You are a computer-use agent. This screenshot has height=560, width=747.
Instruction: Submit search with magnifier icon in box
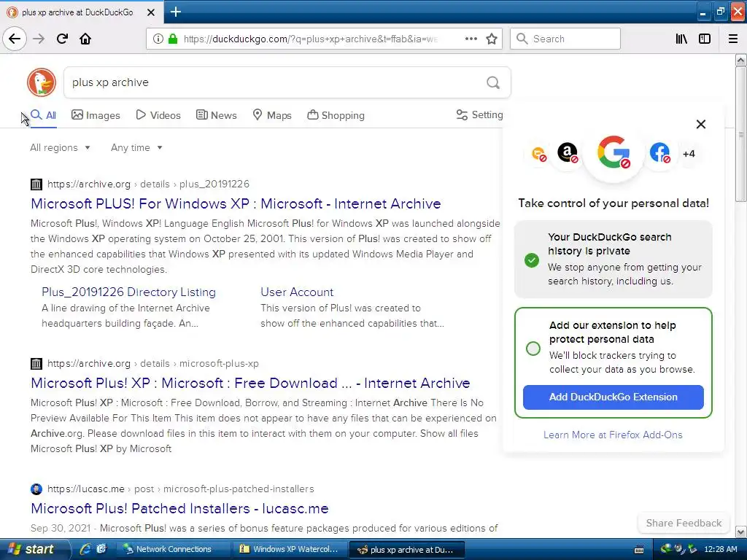[493, 83]
